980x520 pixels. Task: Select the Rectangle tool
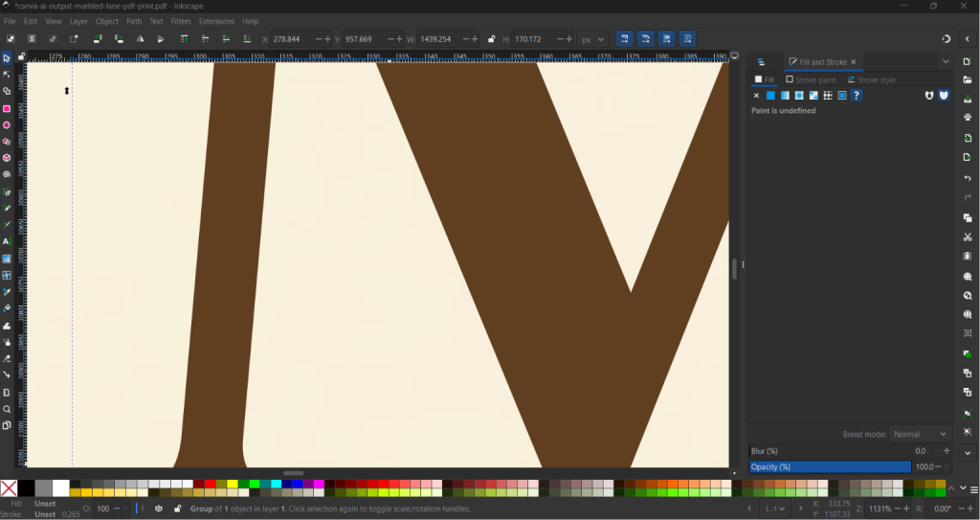(7, 108)
